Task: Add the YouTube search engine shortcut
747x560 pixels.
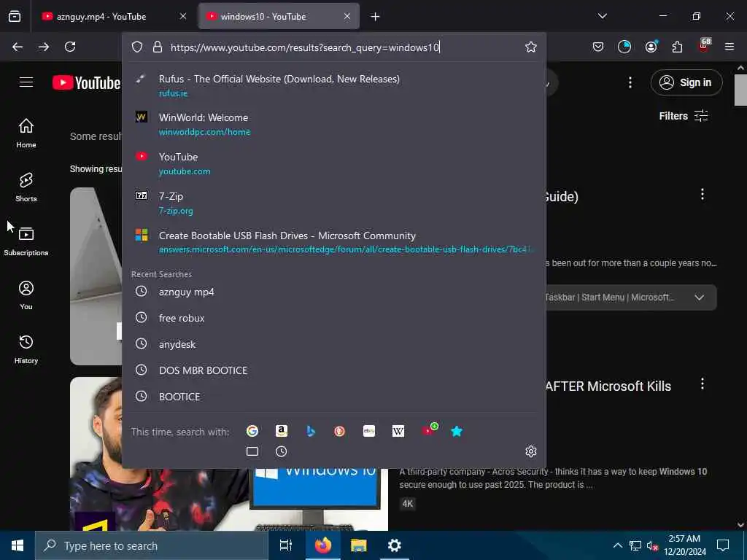Action: coord(429,429)
